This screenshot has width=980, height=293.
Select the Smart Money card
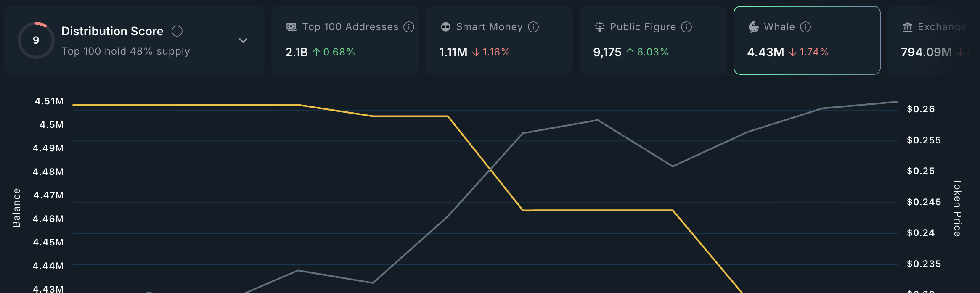tap(499, 40)
